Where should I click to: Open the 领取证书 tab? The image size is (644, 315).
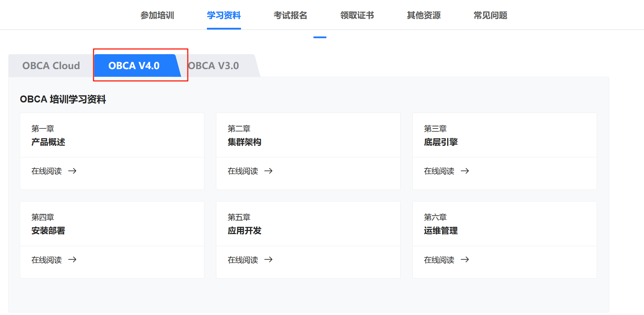point(357,15)
